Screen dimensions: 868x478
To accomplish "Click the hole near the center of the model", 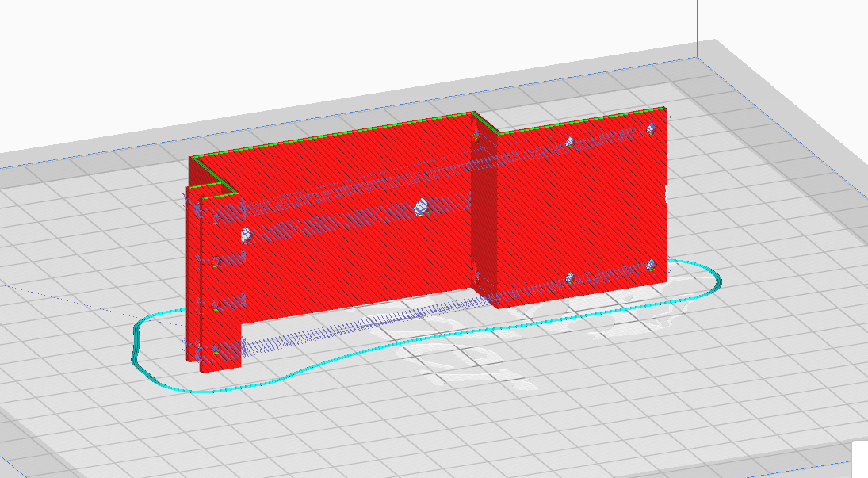I will click(x=420, y=206).
